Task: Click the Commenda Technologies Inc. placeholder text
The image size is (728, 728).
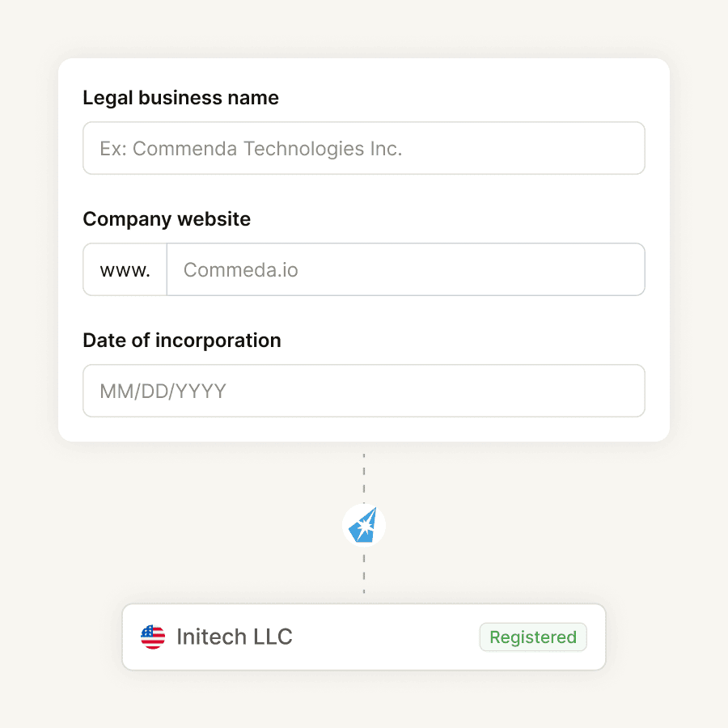Action: [x=251, y=149]
